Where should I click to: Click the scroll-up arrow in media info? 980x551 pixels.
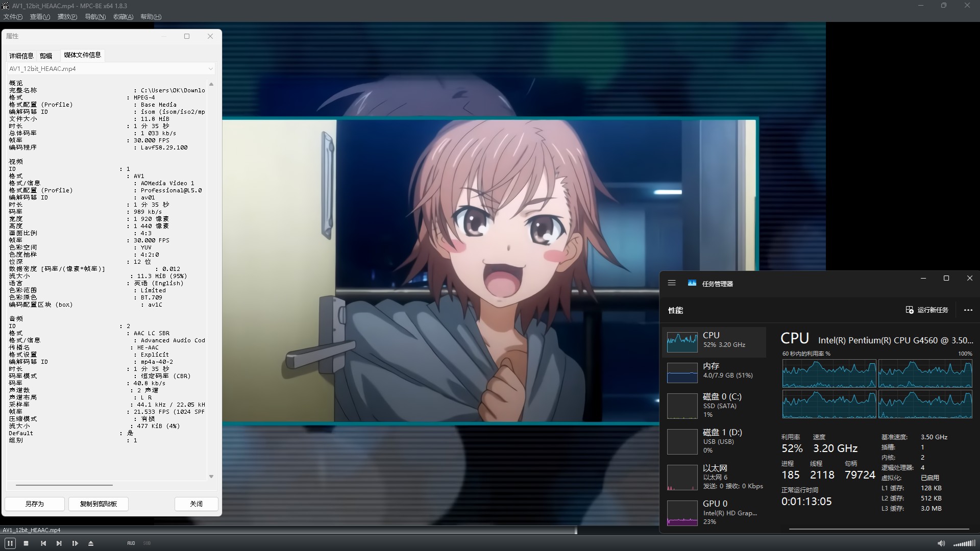211,84
